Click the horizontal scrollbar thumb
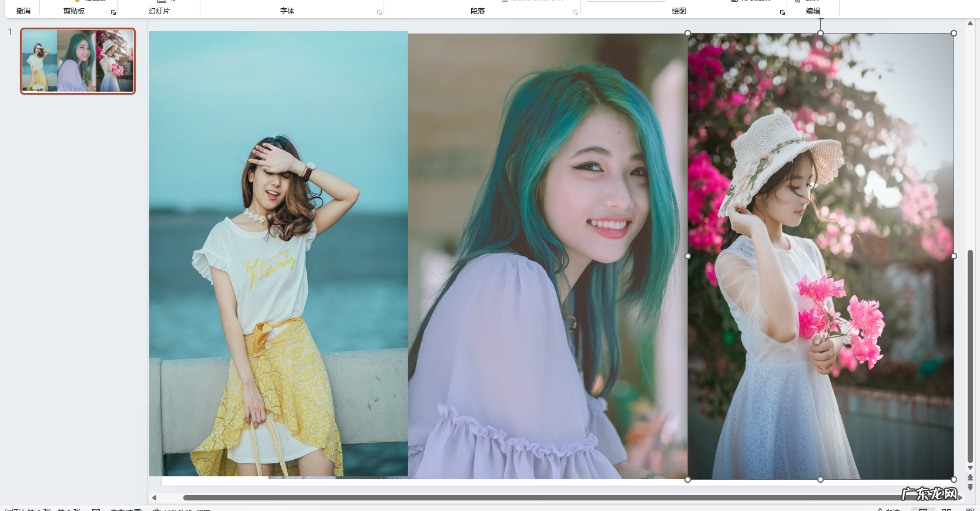Image resolution: width=980 pixels, height=511 pixels. click(x=529, y=497)
